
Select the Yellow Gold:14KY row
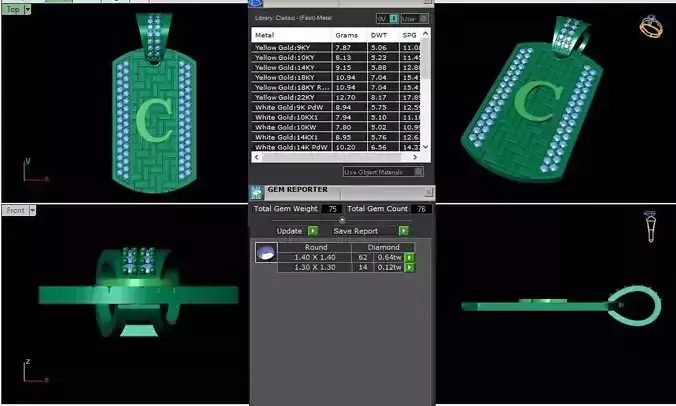336,67
